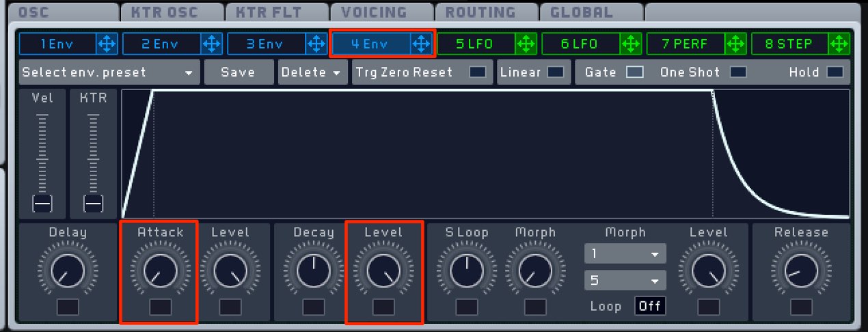This screenshot has width=868, height=332.
Task: Click the modulation slot box under Decay's Level knob
Action: click(383, 307)
